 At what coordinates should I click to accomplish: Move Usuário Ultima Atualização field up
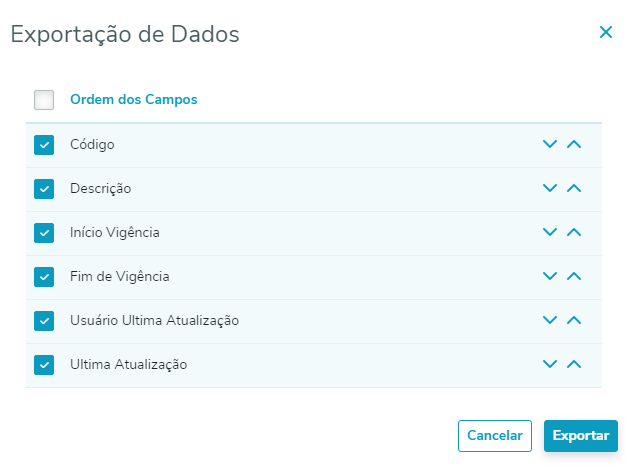point(574,320)
